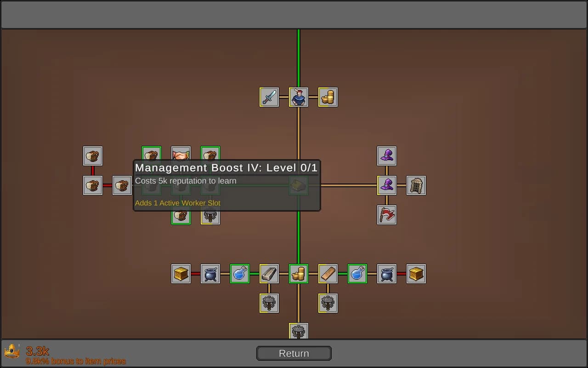Image resolution: width=588 pixels, height=368 pixels.
Task: Click the 'Management Boost IV: Level 0/1' tooltip title
Action: click(x=226, y=168)
